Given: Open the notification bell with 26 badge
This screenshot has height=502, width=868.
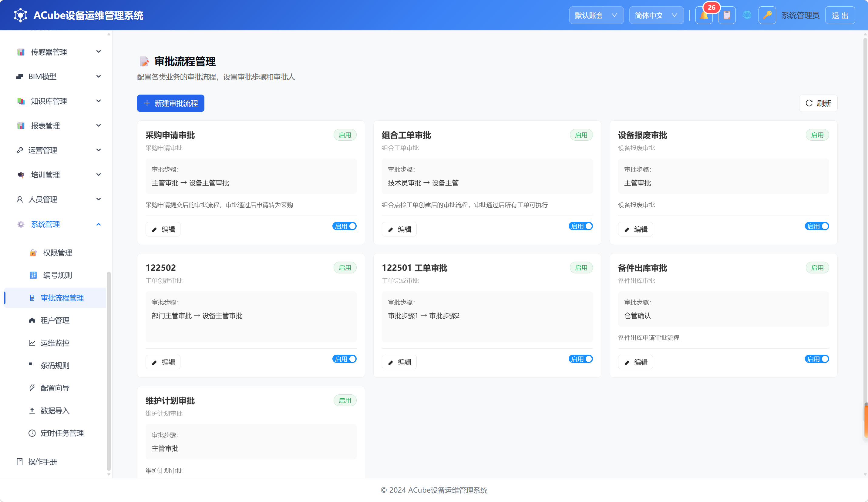Looking at the screenshot, I should click(x=704, y=15).
